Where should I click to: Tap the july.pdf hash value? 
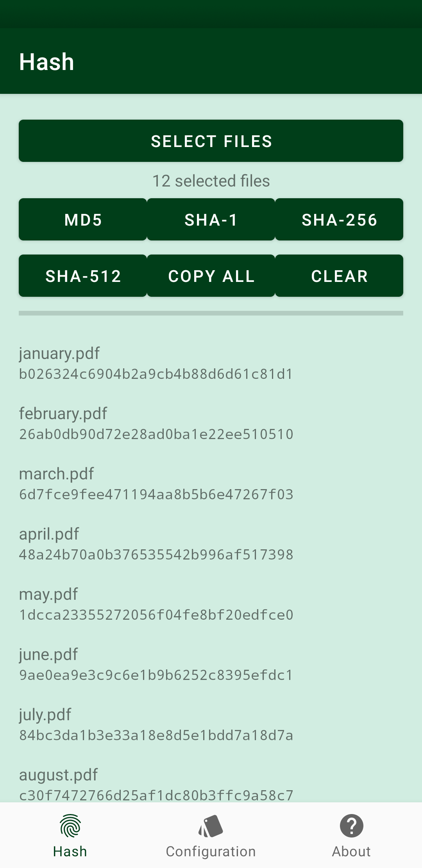pos(156,735)
